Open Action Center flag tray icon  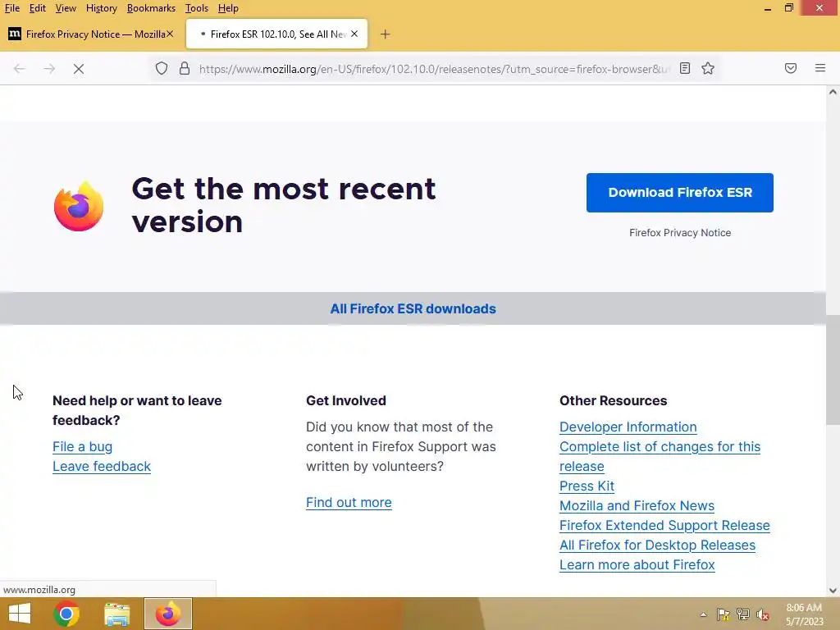click(x=724, y=614)
